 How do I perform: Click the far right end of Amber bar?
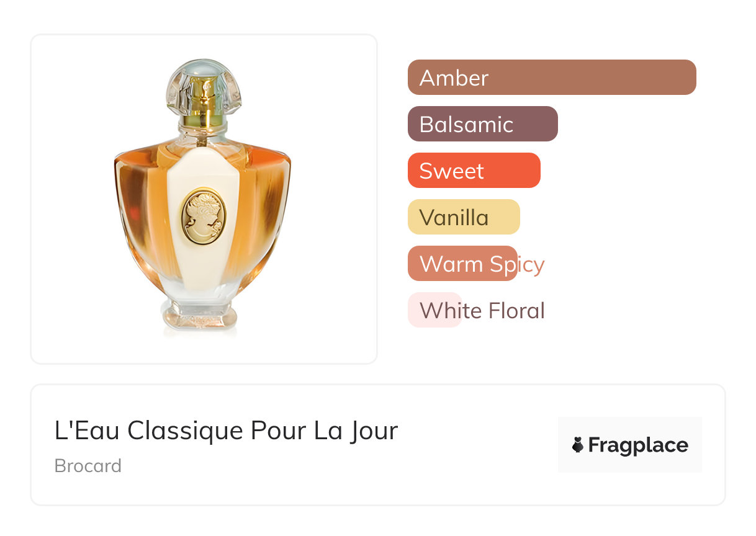pyautogui.click(x=688, y=77)
